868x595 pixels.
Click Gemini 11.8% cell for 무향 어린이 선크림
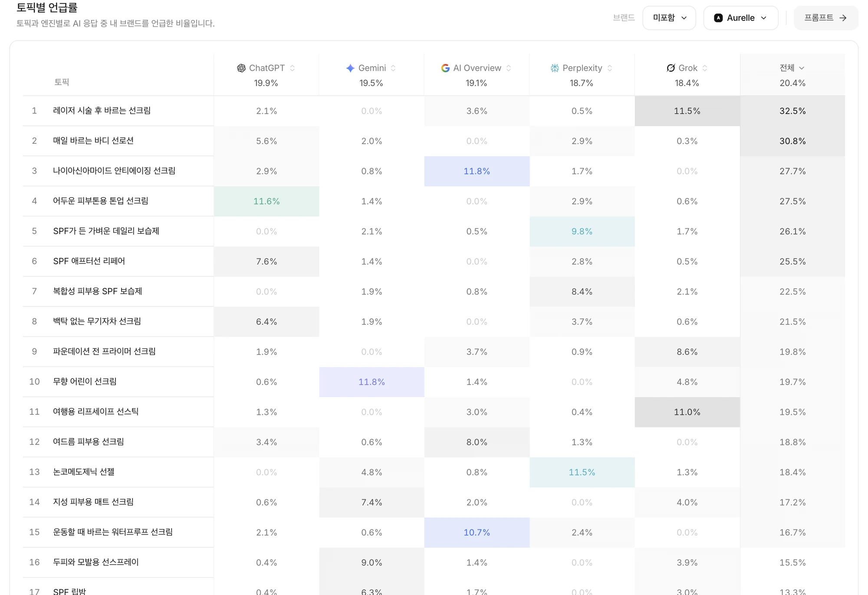(372, 382)
